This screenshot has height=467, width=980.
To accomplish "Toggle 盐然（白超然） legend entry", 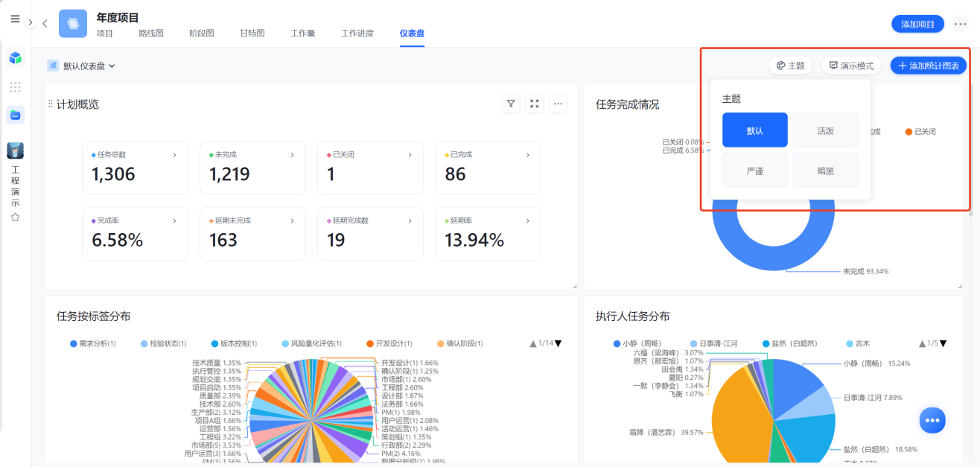I will pyautogui.click(x=789, y=343).
